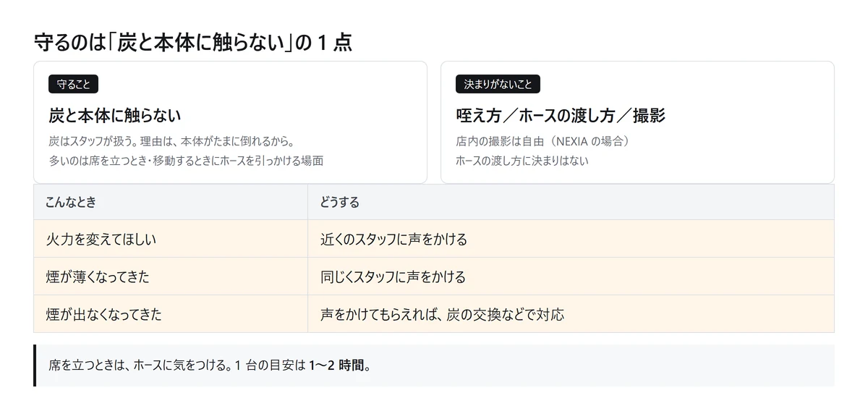Click the line ホースの渡し方に決まりはない
868x414 pixels.
pos(522,161)
